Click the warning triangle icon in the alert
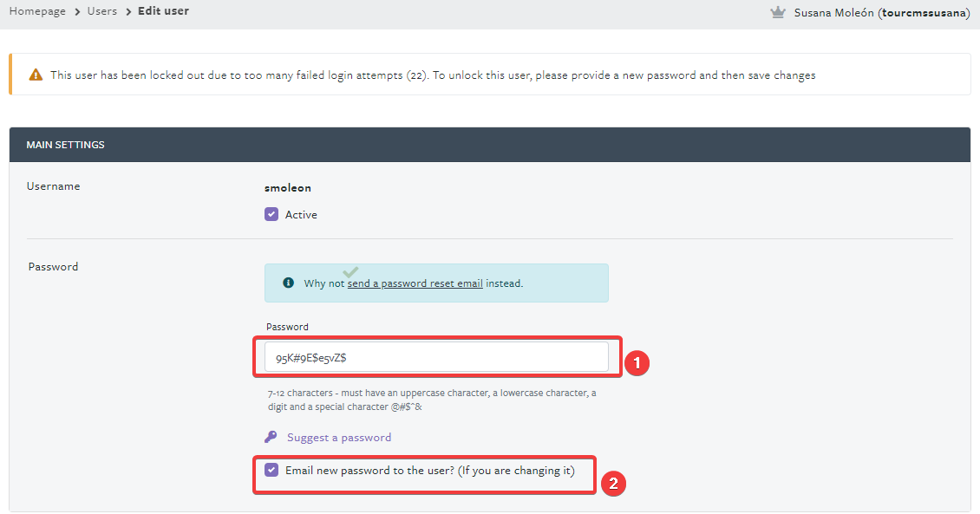Viewport: 980px width, 514px height. pos(36,75)
